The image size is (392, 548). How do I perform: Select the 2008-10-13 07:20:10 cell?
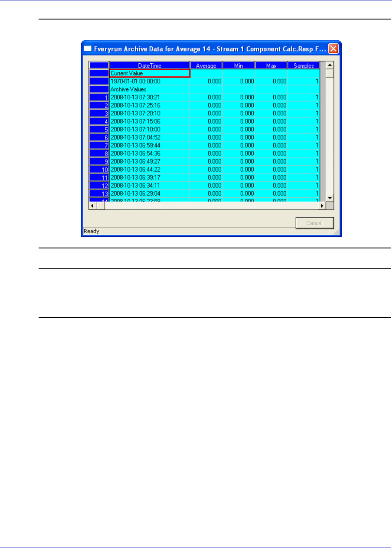[x=150, y=113]
